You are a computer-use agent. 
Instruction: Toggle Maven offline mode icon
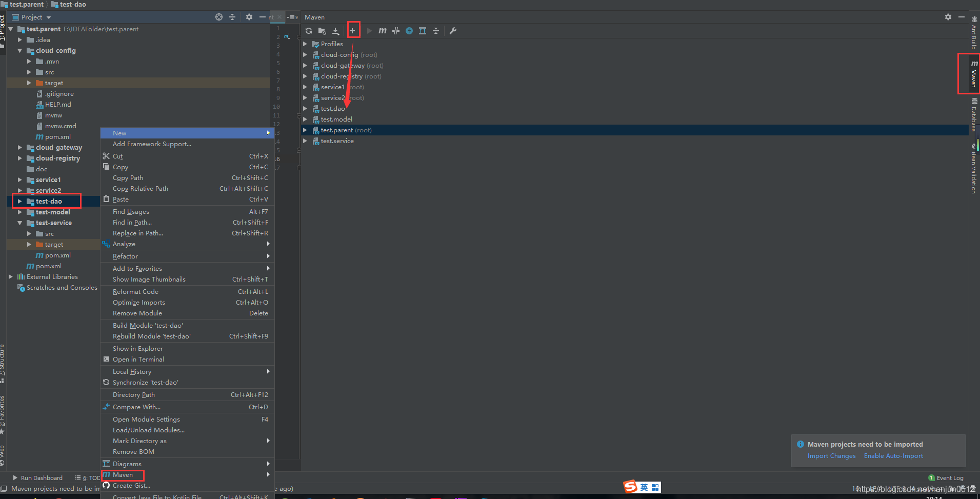(396, 31)
